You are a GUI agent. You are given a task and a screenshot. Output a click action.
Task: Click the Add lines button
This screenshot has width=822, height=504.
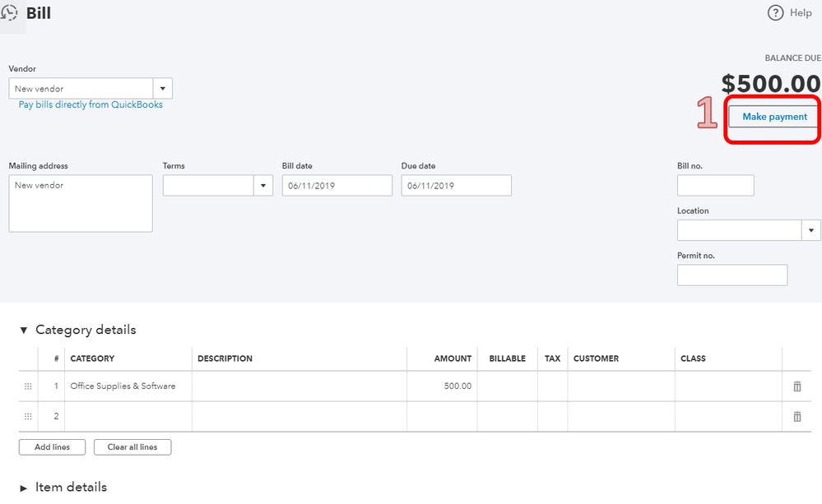52,447
